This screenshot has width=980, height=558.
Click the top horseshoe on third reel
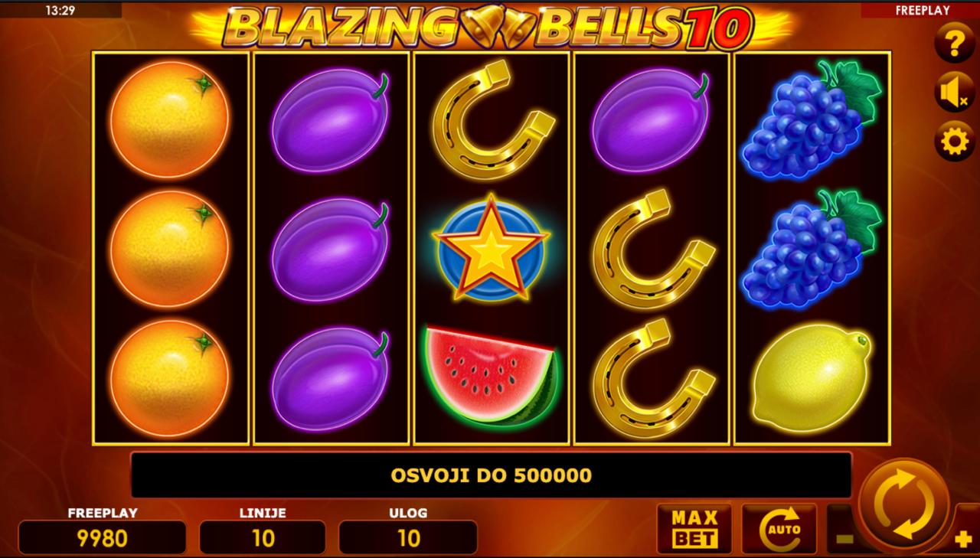click(x=492, y=120)
